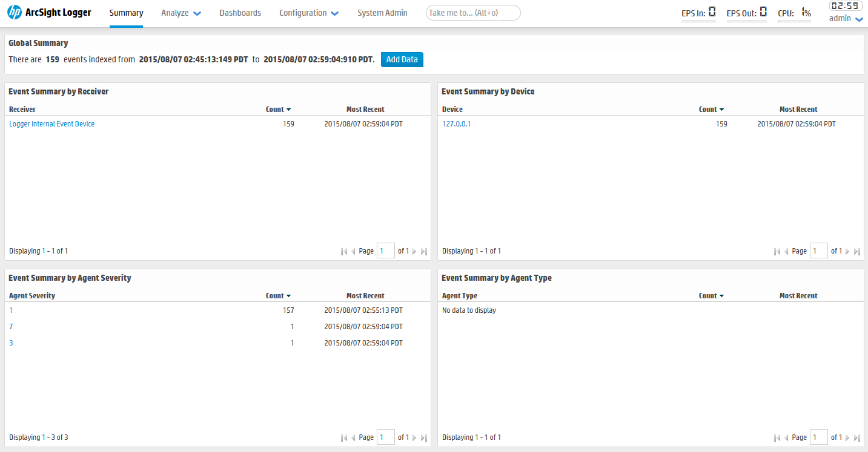
Task: Click the Add Data button
Action: [x=402, y=59]
